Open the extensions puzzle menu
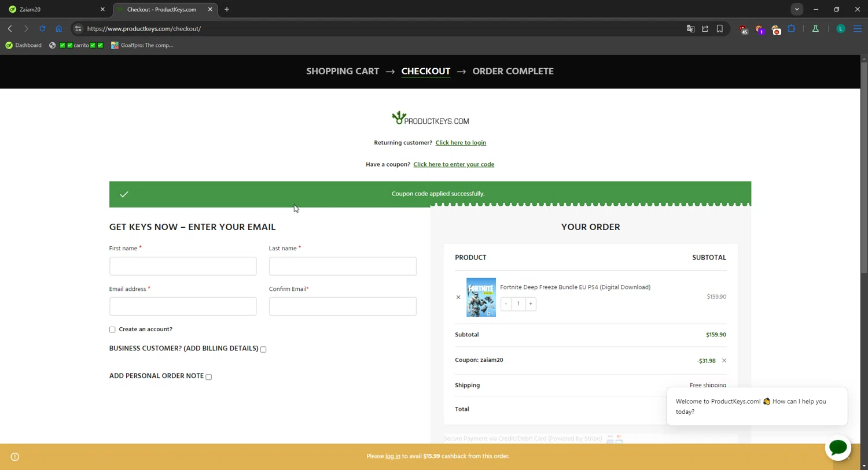Image resolution: width=868 pixels, height=470 pixels. pos(792,28)
